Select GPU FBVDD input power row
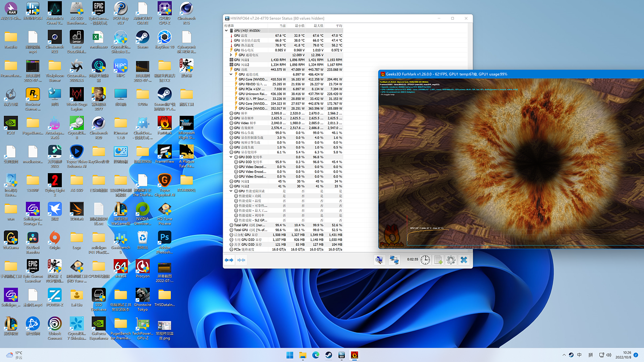The image size is (644, 362). tap(283, 84)
